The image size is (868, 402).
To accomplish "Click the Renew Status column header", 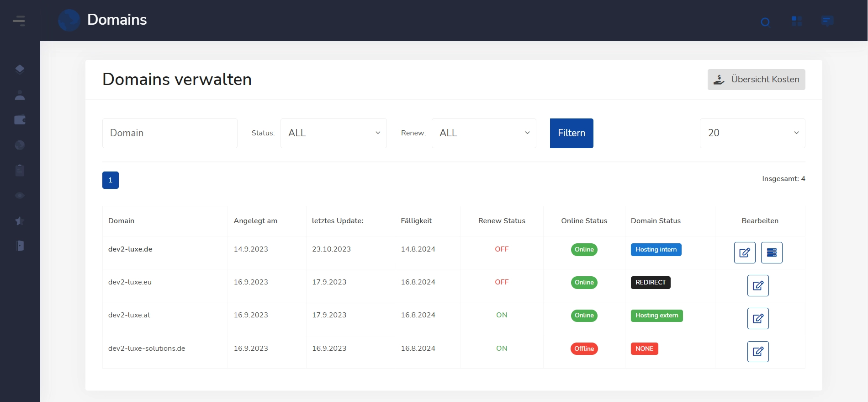I will 502,221.
